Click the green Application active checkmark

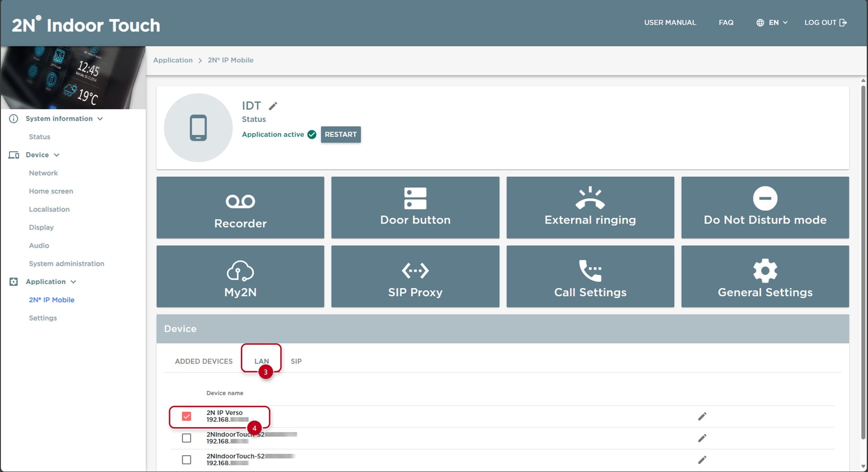tap(312, 134)
